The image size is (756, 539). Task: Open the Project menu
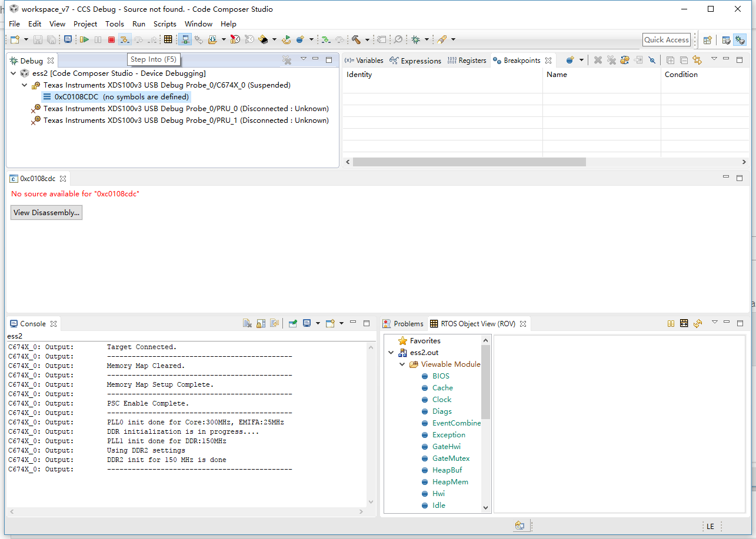85,24
